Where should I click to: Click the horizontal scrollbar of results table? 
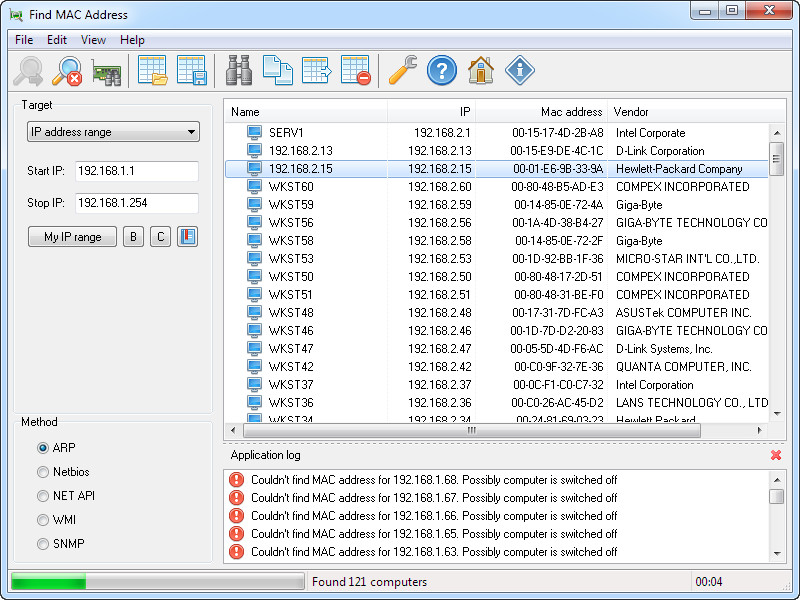[x=472, y=431]
